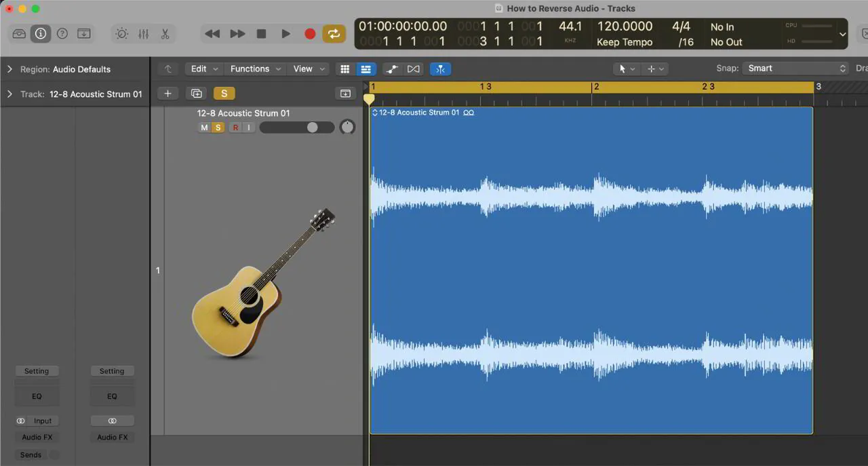Open the Mixer faders icon
The width and height of the screenshot is (868, 466).
143,33
